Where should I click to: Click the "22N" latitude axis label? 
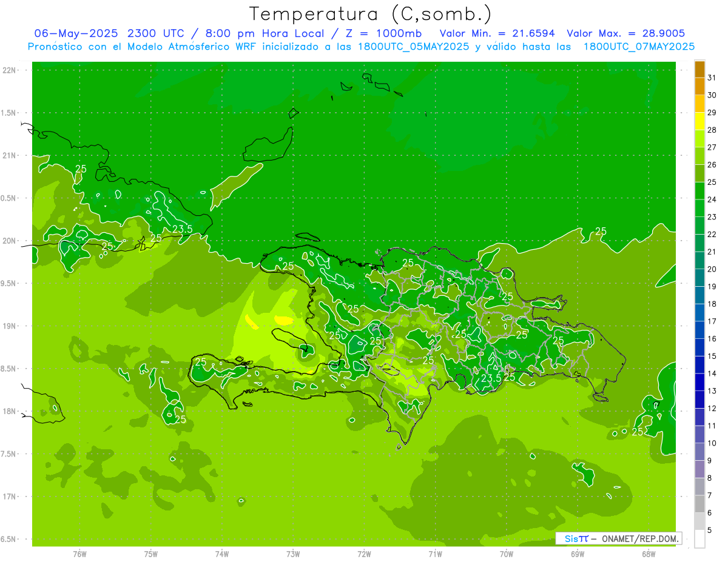coord(9,70)
